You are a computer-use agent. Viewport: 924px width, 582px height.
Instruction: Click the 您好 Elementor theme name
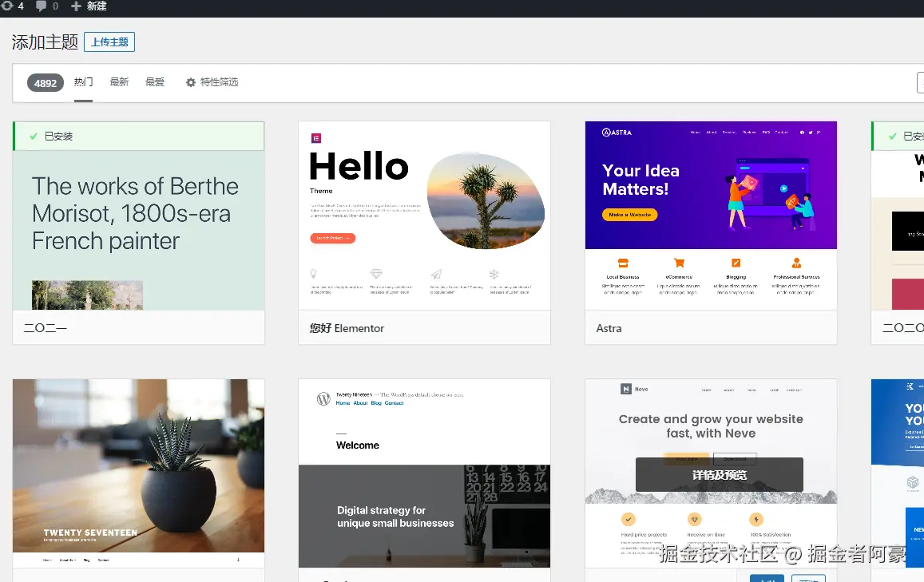[x=347, y=328]
